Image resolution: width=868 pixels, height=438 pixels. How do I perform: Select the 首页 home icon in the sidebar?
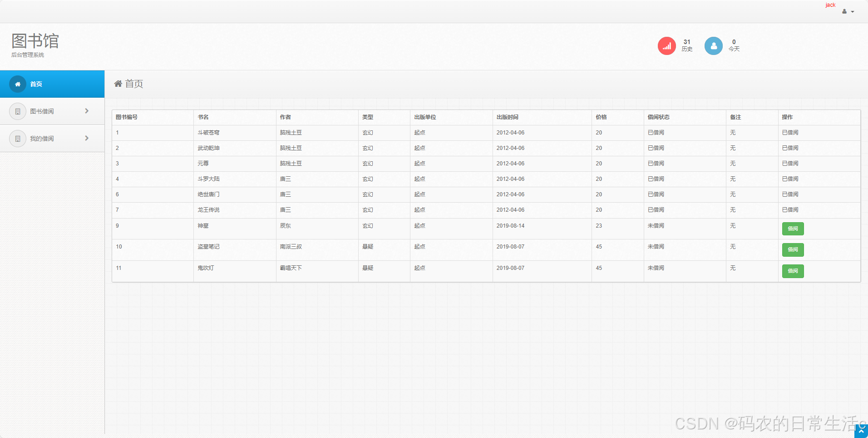click(x=17, y=84)
